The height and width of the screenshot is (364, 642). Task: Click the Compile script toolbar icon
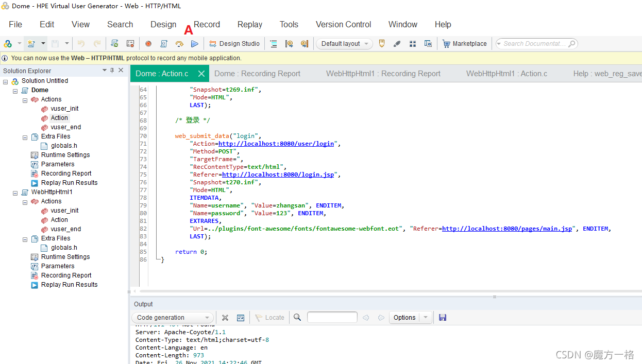164,44
